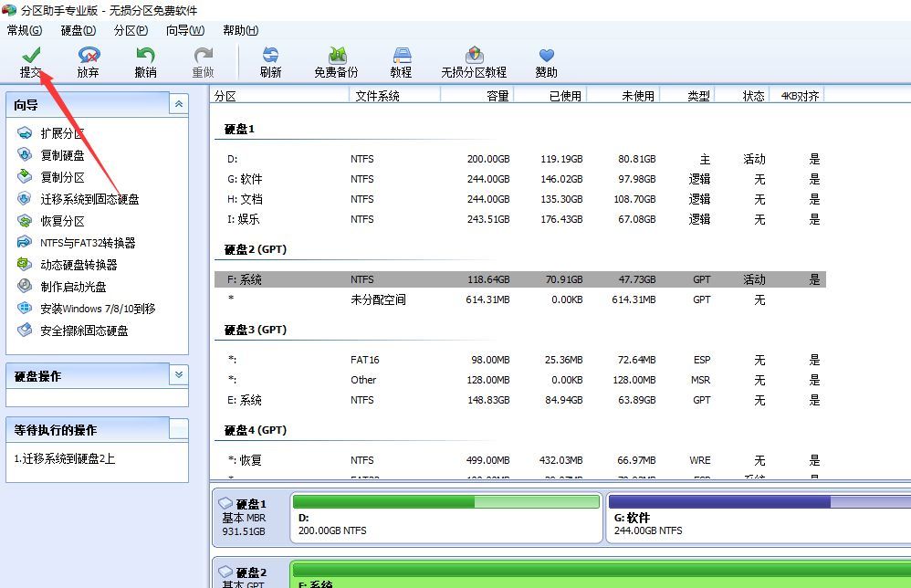Select the D: 200.00GB usage bar in disk map
This screenshot has height=588, width=911.
coord(446,501)
